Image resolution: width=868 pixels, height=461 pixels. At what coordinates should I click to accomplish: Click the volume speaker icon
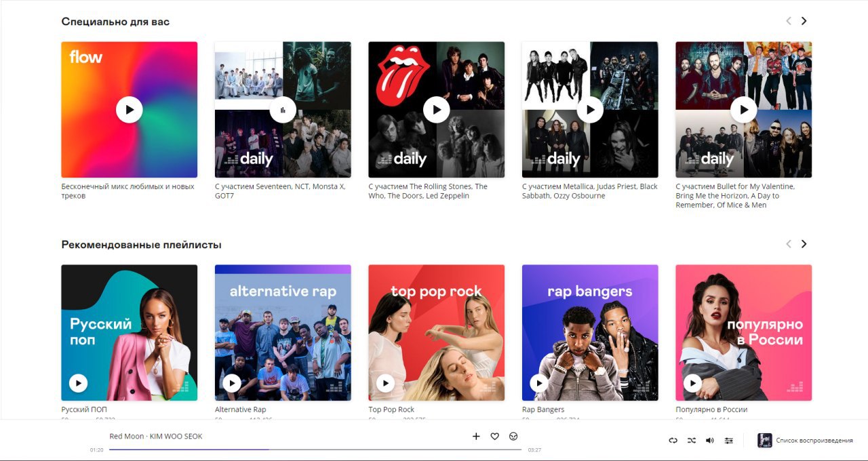(710, 441)
